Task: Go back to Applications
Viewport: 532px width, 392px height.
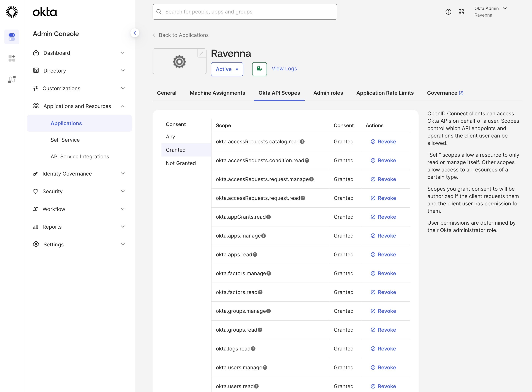Action: pyautogui.click(x=181, y=35)
